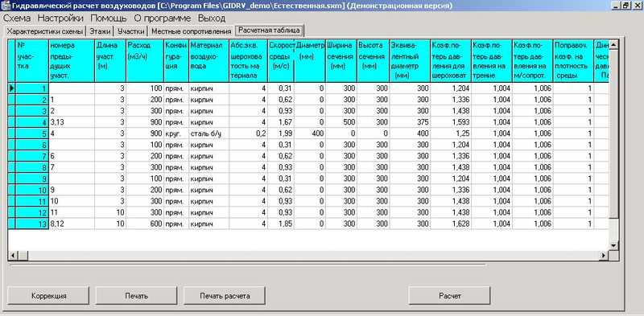This screenshot has width=644, height=316.
Task: Select the сталь б/у material cell
Action: pos(209,133)
